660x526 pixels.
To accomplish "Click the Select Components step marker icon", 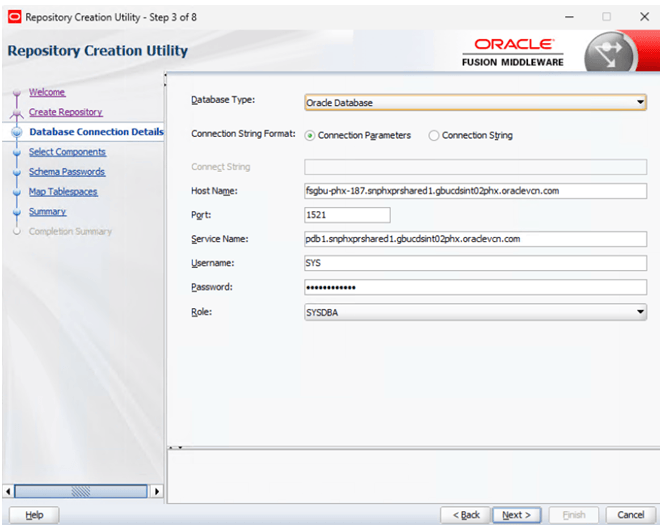I will click(16, 152).
